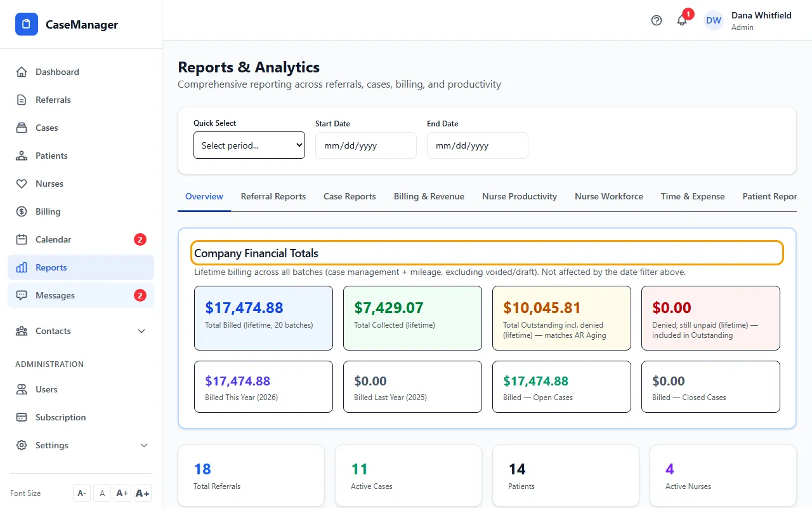Click the Reports bar-chart icon

click(22, 267)
